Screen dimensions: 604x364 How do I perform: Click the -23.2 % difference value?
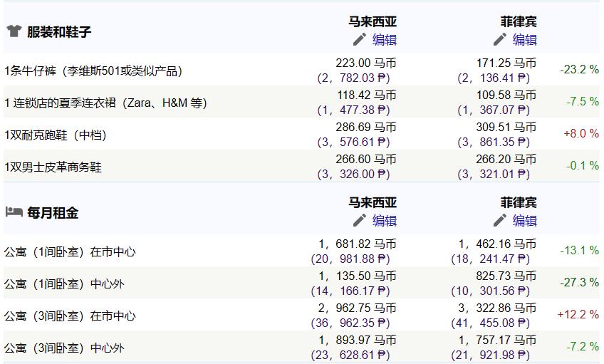pyautogui.click(x=579, y=69)
